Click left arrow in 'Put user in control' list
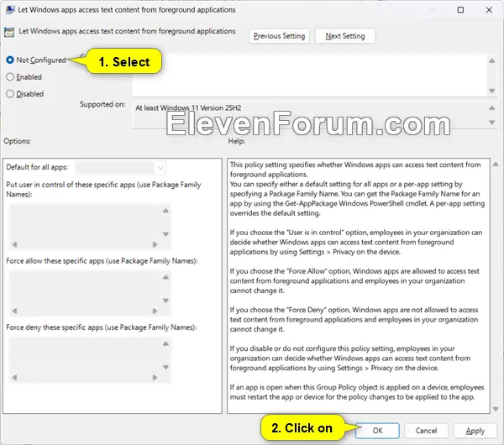The image size is (504, 445). point(14,244)
